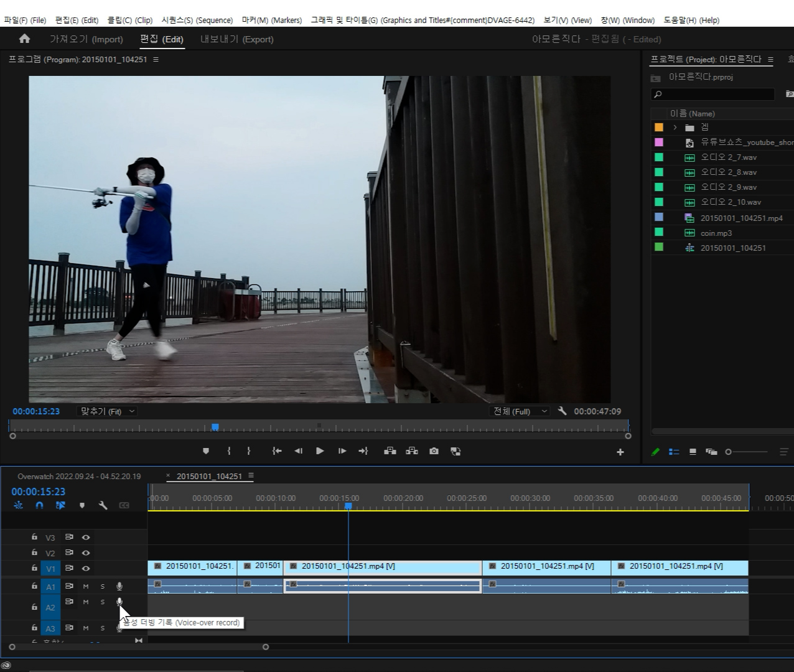Click the project panel search field
Viewport: 794px width, 672px height.
(716, 95)
